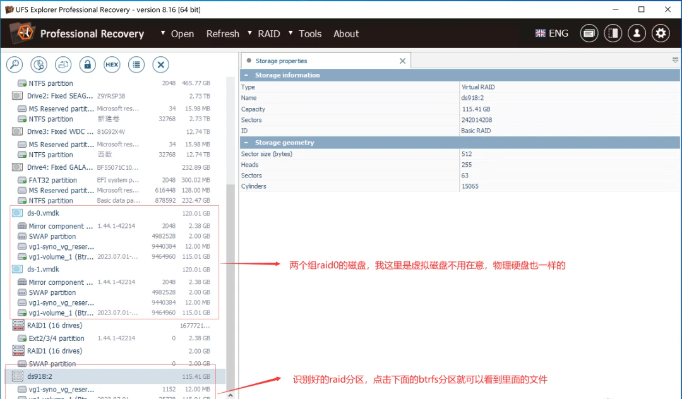This screenshot has height=399, width=682.
Task: Open the Tools menu
Action: click(x=310, y=34)
